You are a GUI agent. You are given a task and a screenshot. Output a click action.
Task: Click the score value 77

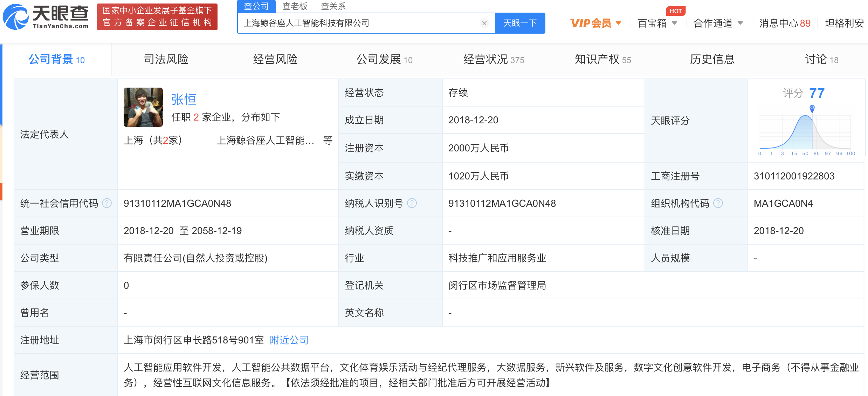tap(817, 93)
